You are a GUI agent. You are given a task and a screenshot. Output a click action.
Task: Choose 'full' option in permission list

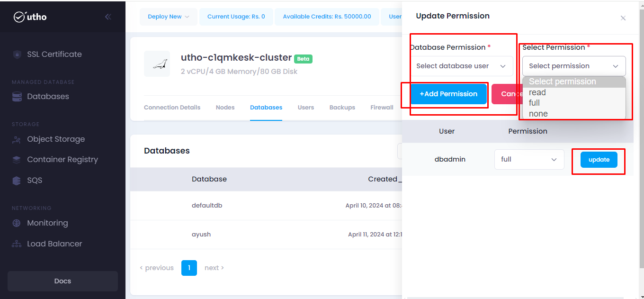574,103
